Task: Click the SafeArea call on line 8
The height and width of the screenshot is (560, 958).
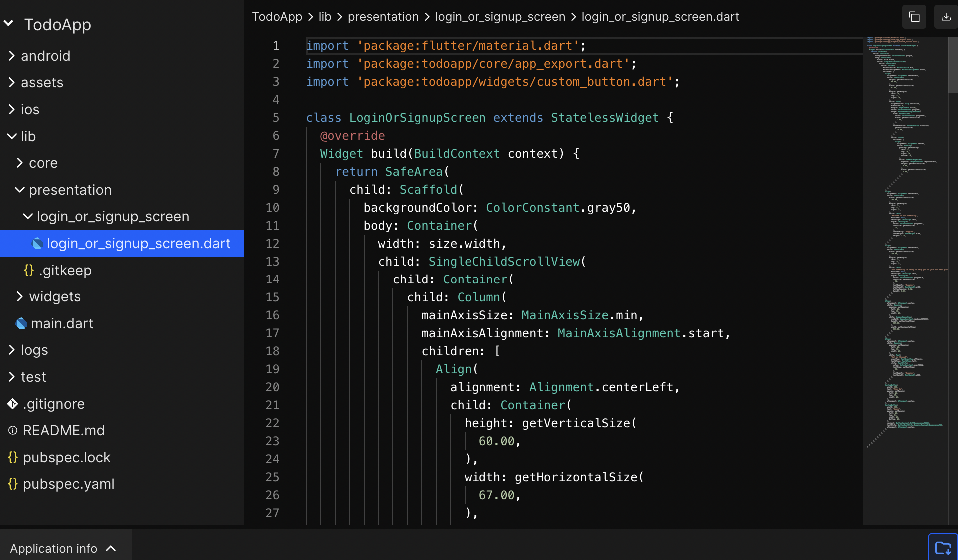Action: 414,172
